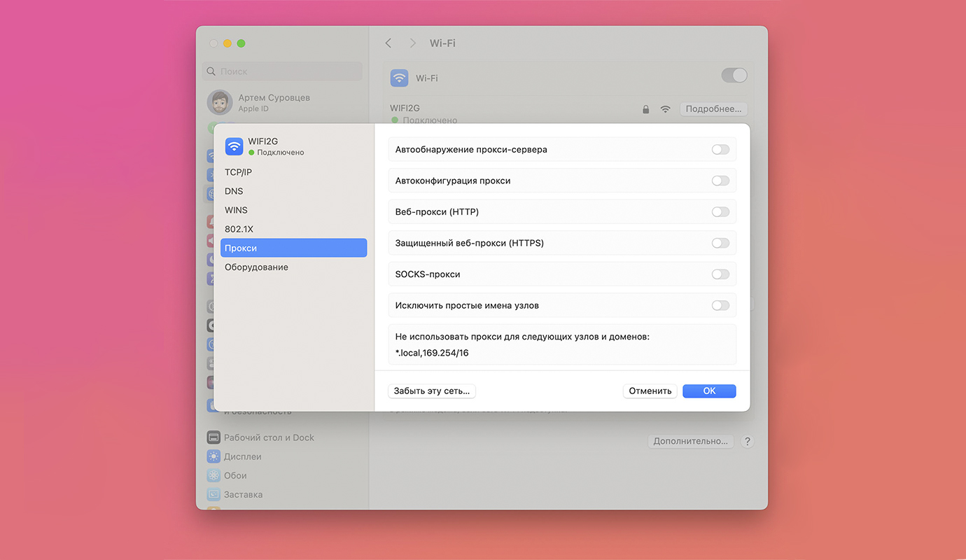Click the WIFI2G network name in sheet
Image resolution: width=966 pixels, height=560 pixels.
pyautogui.click(x=263, y=141)
